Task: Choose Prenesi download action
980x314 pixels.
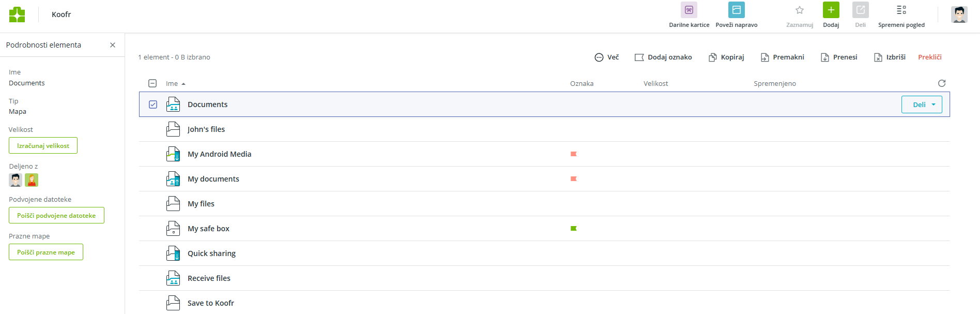Action: point(839,57)
